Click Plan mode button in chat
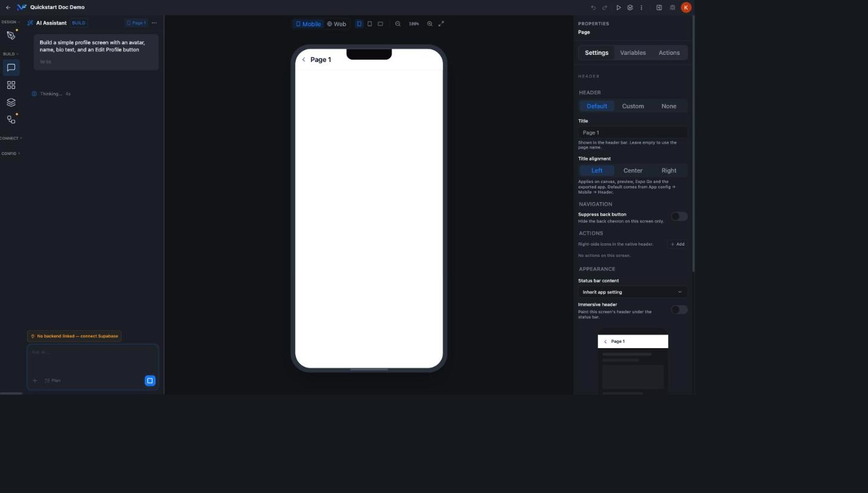868x493 pixels. 52,380
